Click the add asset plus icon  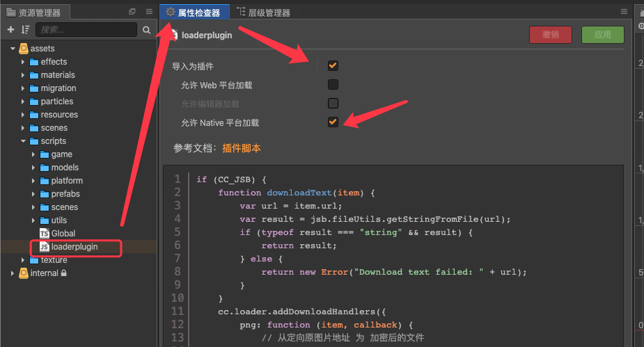pyautogui.click(x=10, y=29)
